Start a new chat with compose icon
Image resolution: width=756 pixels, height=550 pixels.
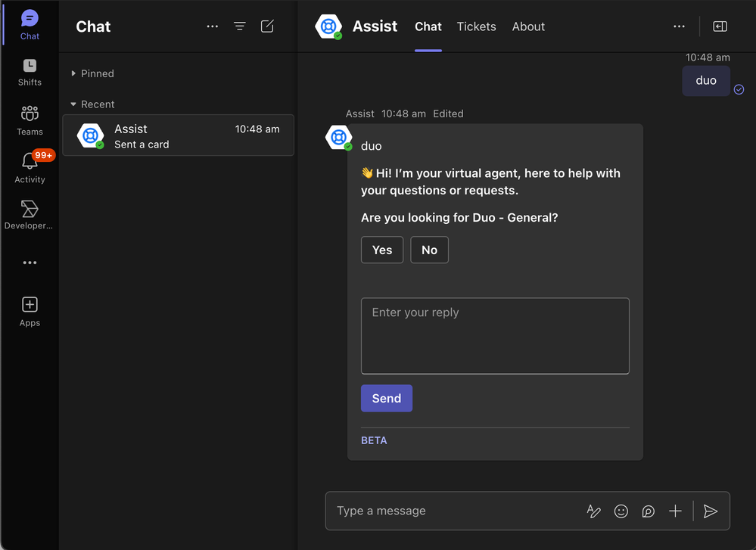pos(267,26)
